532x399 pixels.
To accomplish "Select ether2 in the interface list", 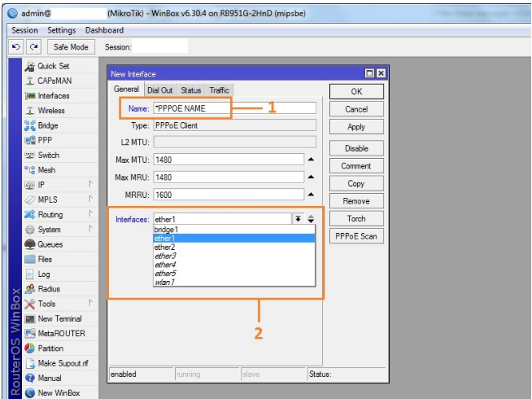I will point(234,248).
